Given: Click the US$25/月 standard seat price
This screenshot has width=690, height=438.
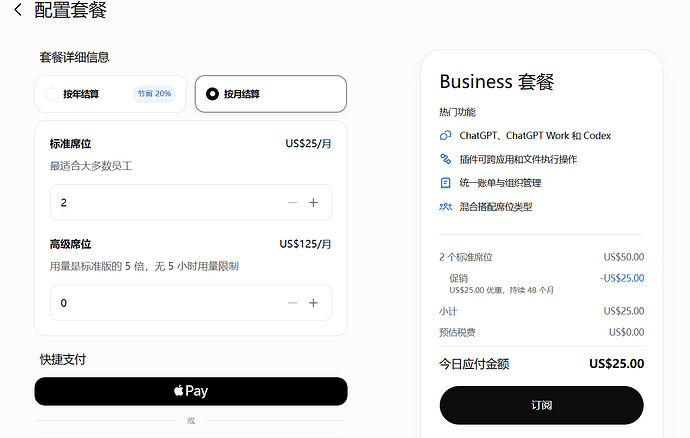Looking at the screenshot, I should [308, 144].
